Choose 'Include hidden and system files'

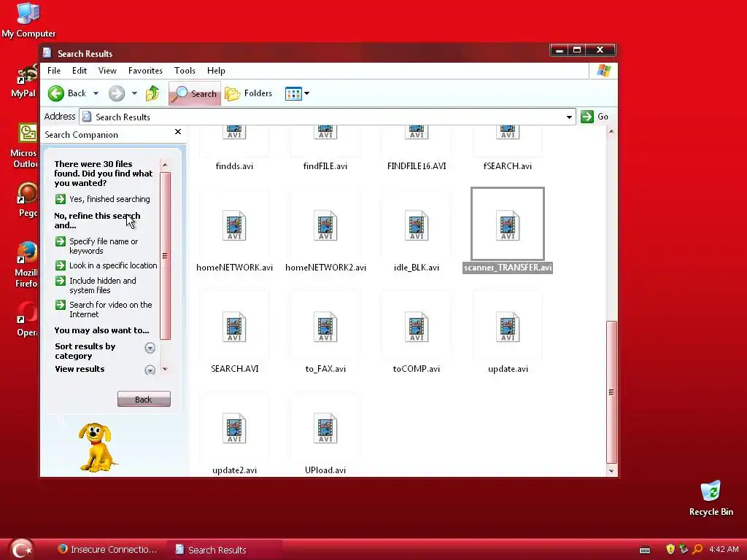[x=96, y=285]
